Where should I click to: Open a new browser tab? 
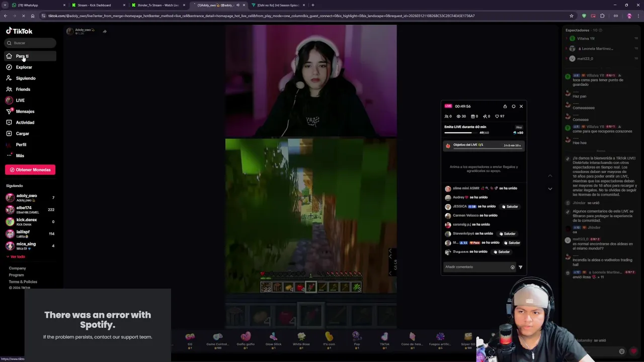(313, 5)
